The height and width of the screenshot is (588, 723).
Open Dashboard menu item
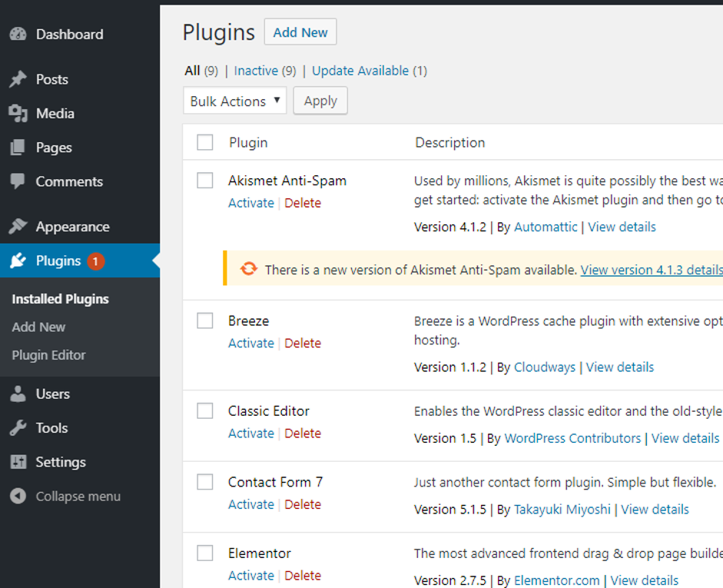pyautogui.click(x=70, y=34)
